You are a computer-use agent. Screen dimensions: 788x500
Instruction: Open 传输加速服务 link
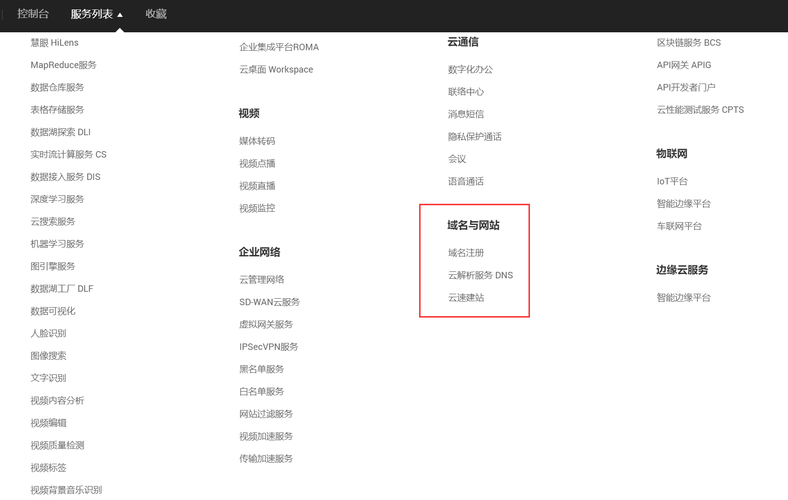pos(266,458)
